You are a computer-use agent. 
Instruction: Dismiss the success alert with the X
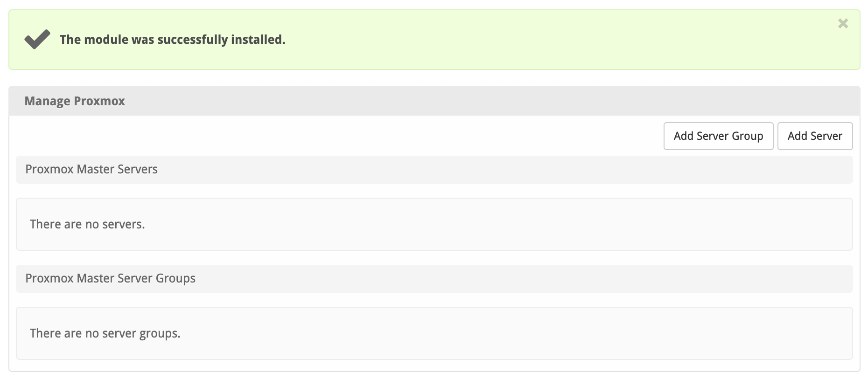(x=843, y=23)
